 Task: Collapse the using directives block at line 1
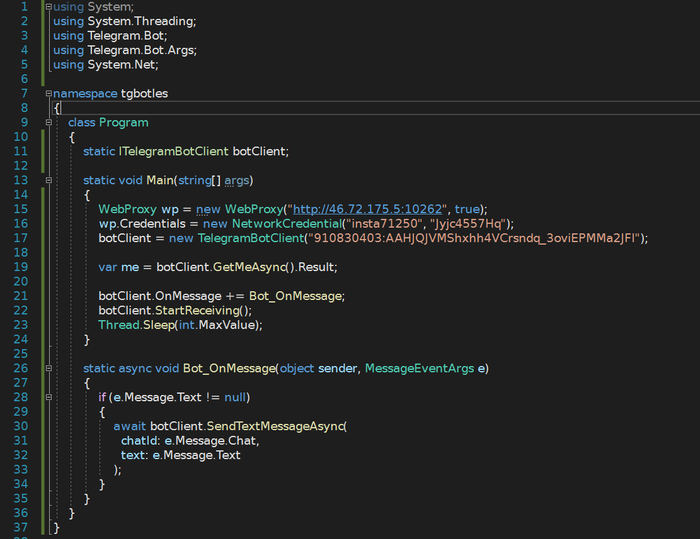coord(49,7)
